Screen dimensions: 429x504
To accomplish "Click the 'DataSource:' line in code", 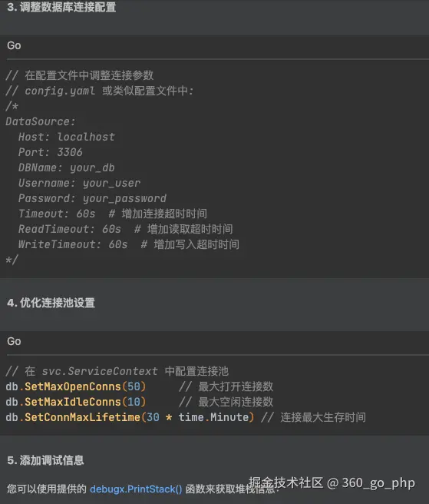I will pyautogui.click(x=41, y=121).
